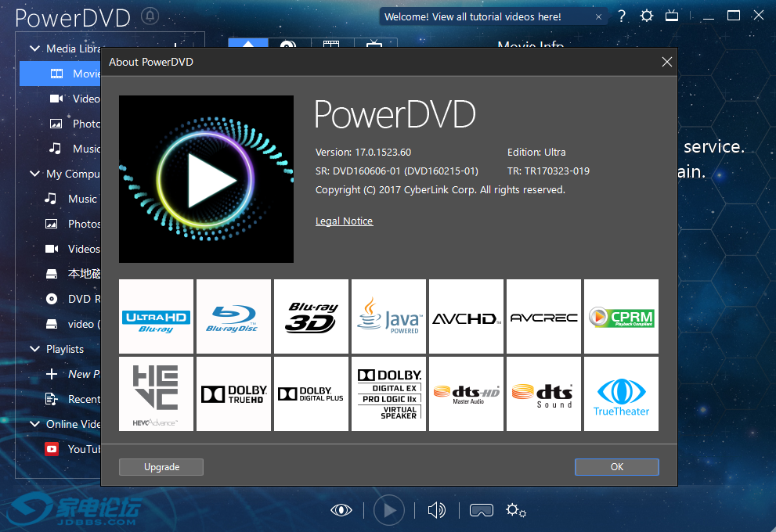Collapse the Media Library section
This screenshot has height=532, width=776.
(x=34, y=49)
